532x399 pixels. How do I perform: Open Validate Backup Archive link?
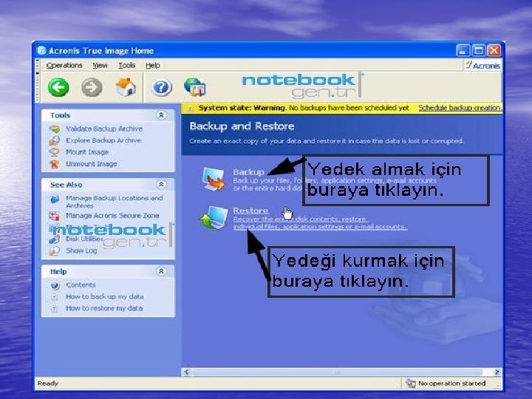coord(104,129)
